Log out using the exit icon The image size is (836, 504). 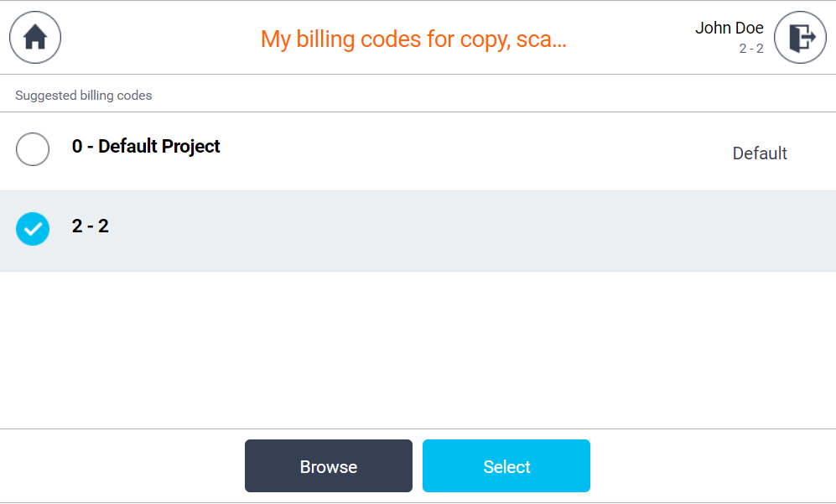point(800,38)
